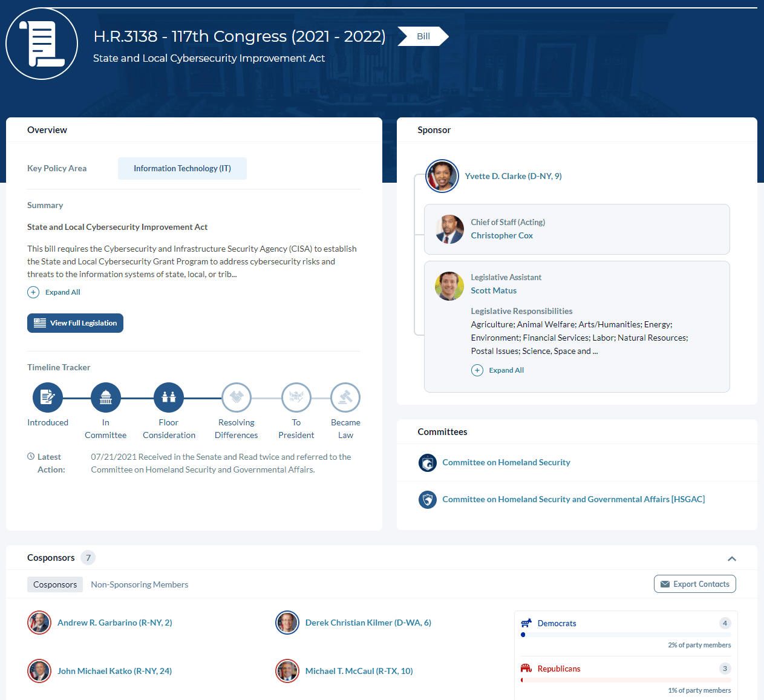The width and height of the screenshot is (764, 700).
Task: Open Christopher Cox's staff profile link
Action: coord(501,235)
